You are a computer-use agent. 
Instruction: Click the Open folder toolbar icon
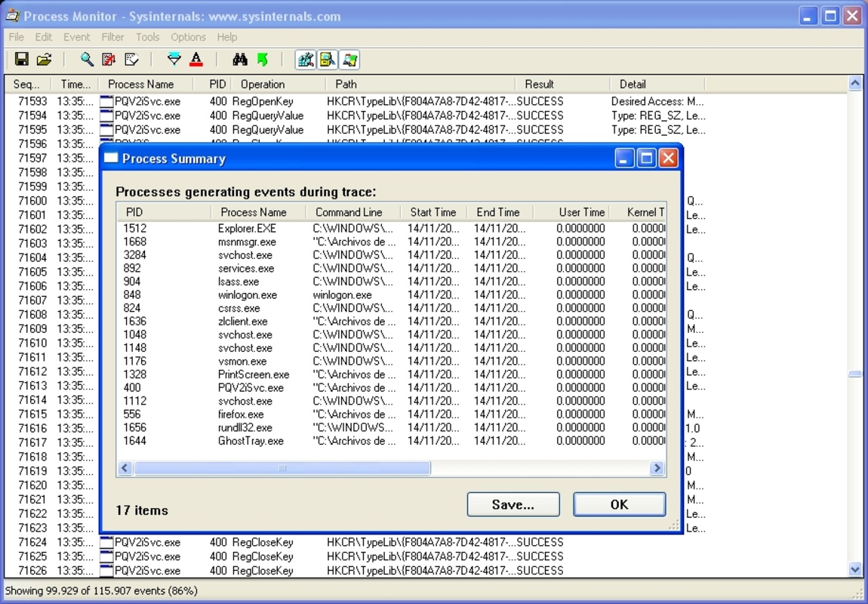[x=44, y=60]
